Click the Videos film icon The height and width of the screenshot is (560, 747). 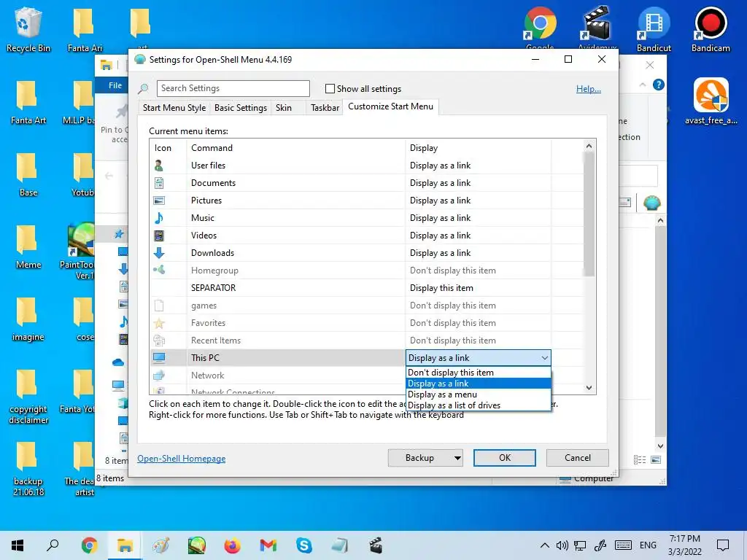[158, 236]
